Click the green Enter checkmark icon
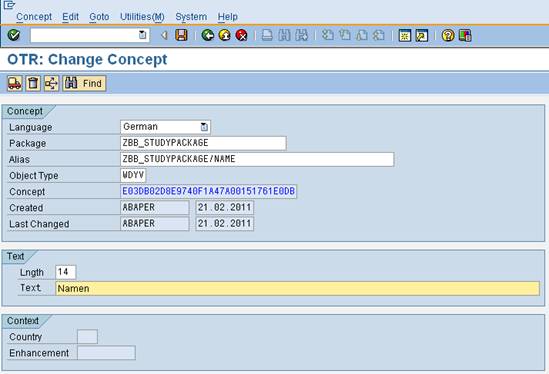The width and height of the screenshot is (549, 374). (14, 35)
